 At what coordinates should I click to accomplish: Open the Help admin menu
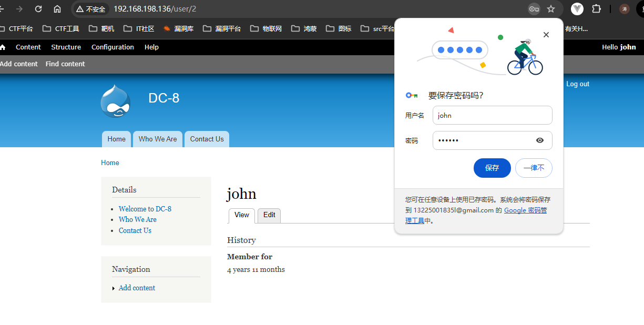151,47
